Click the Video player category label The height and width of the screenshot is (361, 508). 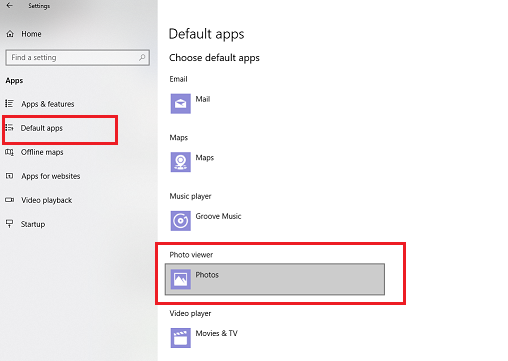pyautogui.click(x=190, y=313)
